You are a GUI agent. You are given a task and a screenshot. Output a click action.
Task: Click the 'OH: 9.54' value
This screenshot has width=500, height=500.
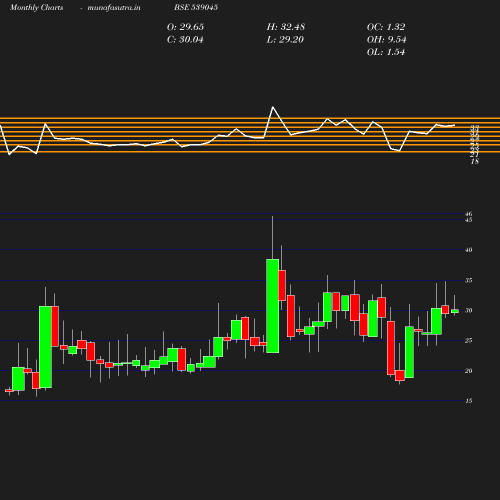coord(387,40)
